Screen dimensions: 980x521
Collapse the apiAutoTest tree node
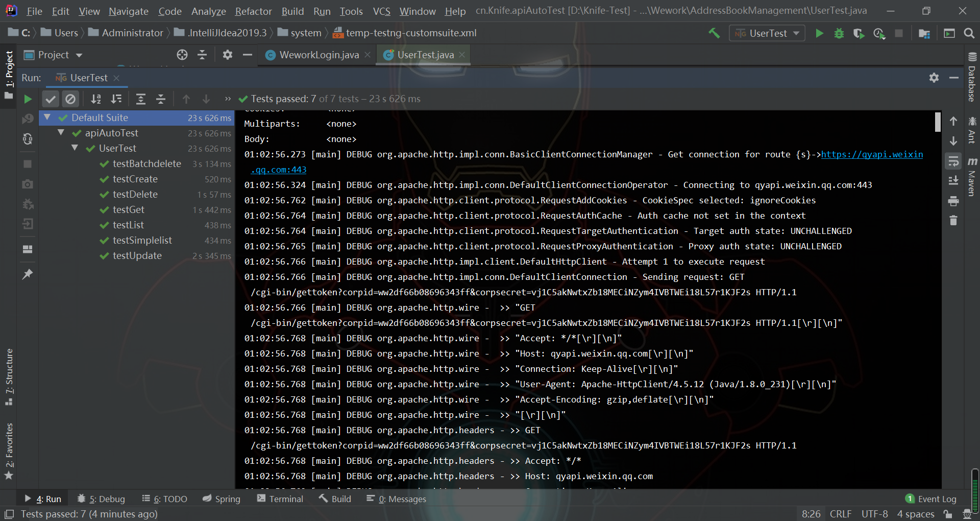click(x=61, y=133)
